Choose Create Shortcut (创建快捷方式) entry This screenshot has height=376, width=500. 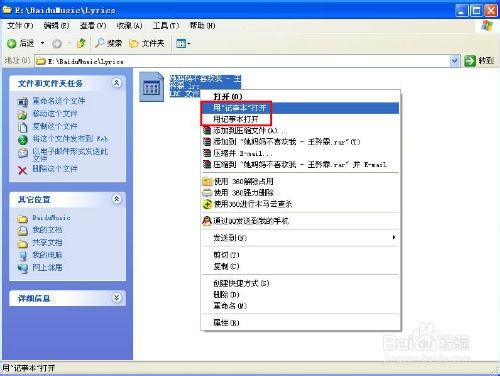tap(300, 283)
